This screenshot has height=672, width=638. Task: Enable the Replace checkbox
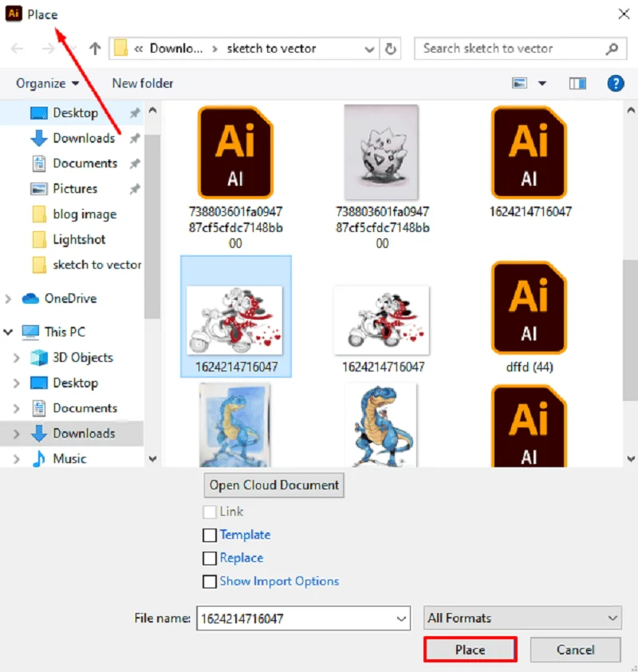[x=209, y=559]
